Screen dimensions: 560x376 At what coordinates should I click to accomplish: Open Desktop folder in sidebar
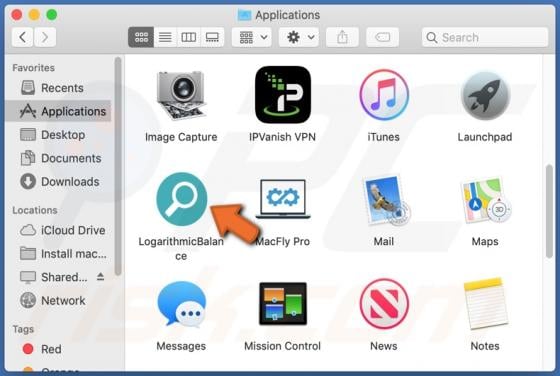59,135
